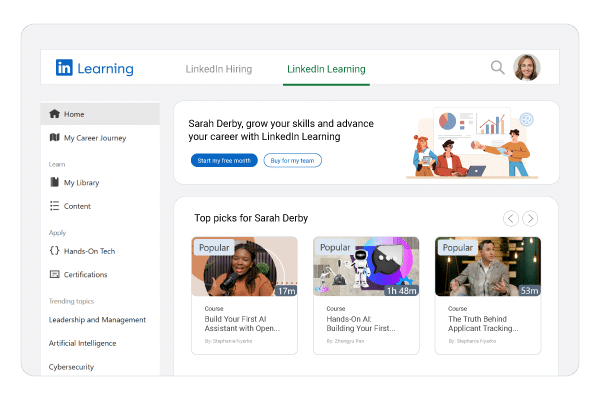Screen dimensions: 600x400
Task: Open My Library book icon
Action: 55,182
